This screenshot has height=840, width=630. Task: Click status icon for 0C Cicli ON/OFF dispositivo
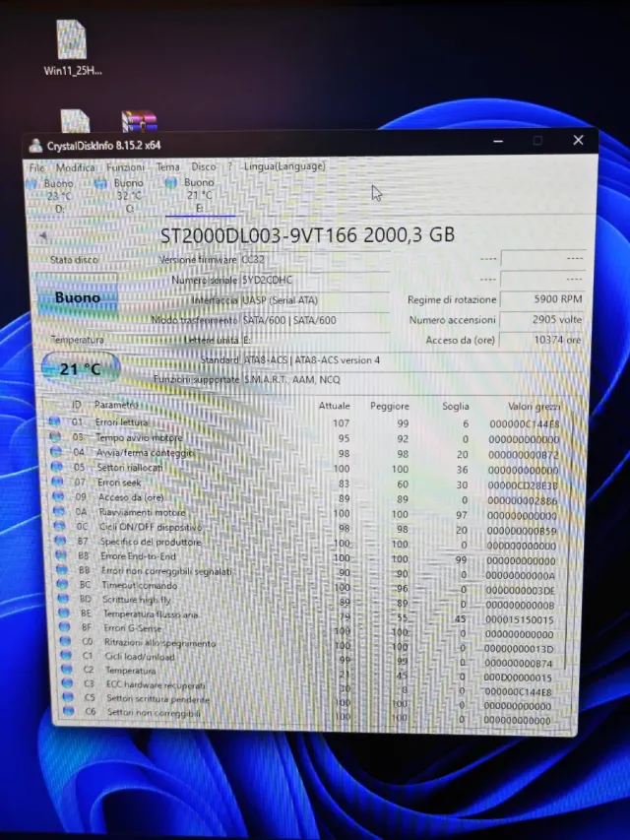click(60, 526)
